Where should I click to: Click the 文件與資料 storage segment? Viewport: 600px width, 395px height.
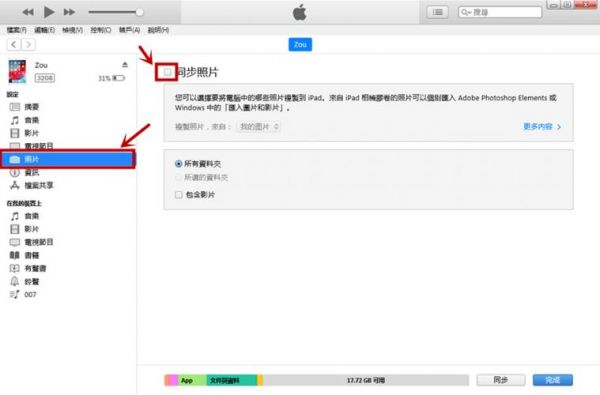(x=231, y=380)
